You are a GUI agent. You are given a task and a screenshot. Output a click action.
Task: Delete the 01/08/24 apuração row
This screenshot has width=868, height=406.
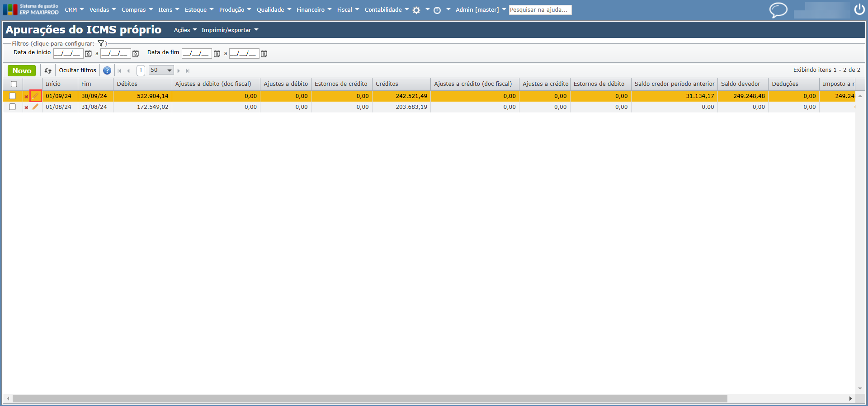pos(26,107)
